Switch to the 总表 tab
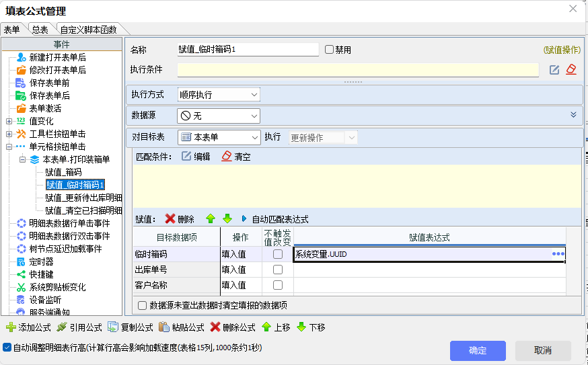Image resolution: width=588 pixels, height=365 pixels. point(40,29)
